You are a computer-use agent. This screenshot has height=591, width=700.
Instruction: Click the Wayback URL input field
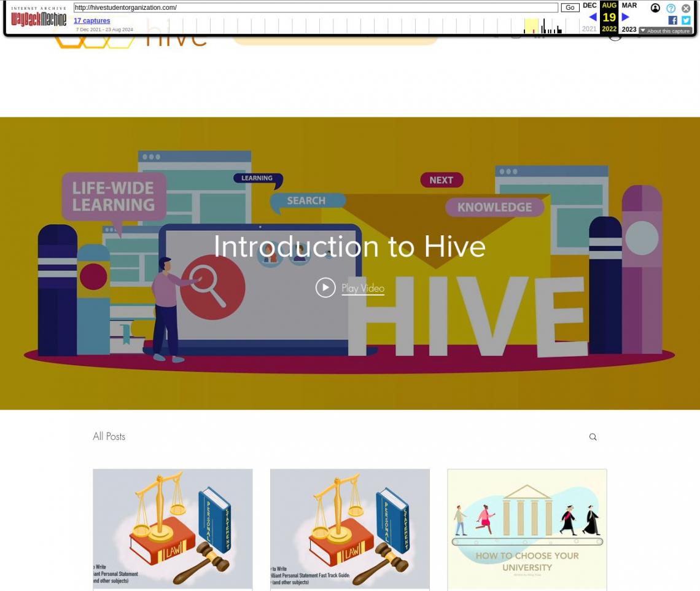[x=315, y=8]
